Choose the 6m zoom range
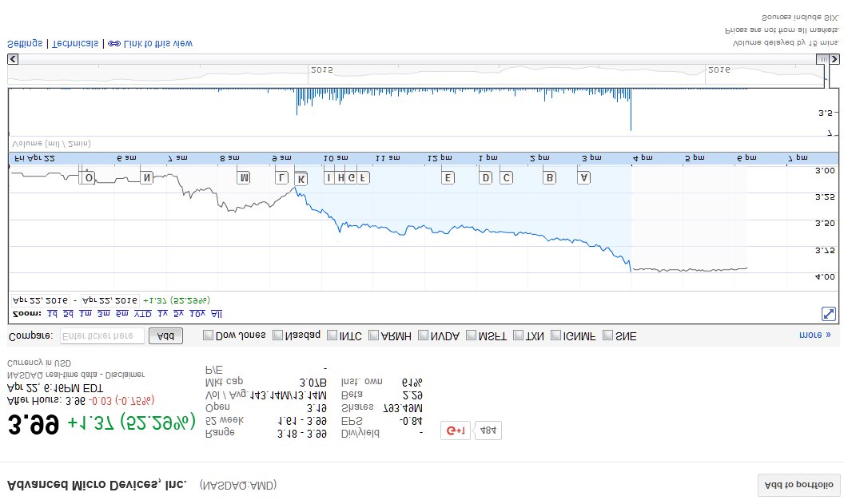844x504 pixels. pyautogui.click(x=122, y=314)
